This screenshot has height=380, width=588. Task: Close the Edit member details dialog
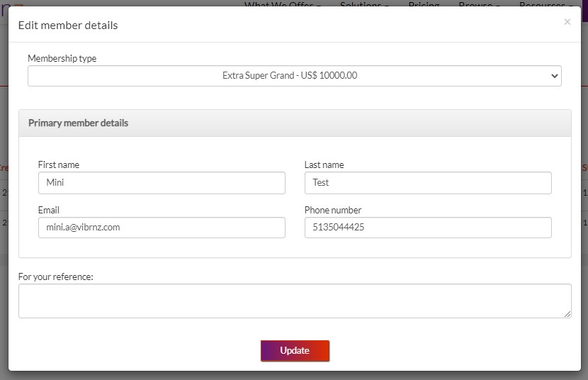tap(567, 22)
